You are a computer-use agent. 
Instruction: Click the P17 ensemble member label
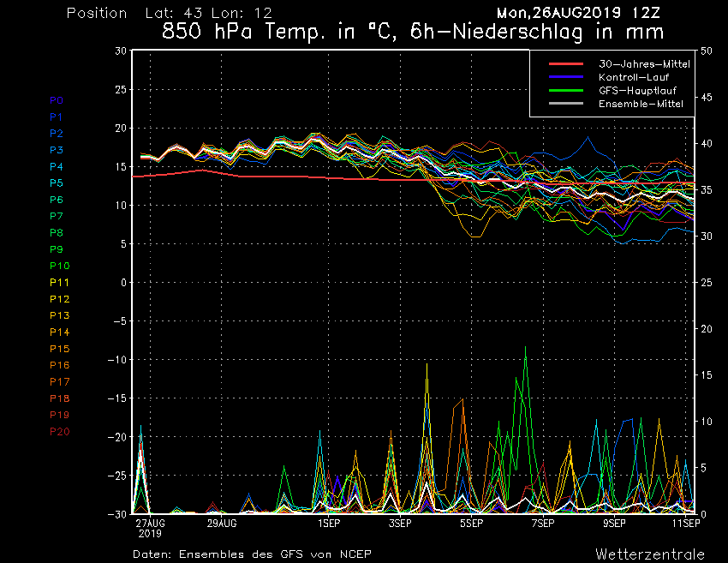[59, 381]
